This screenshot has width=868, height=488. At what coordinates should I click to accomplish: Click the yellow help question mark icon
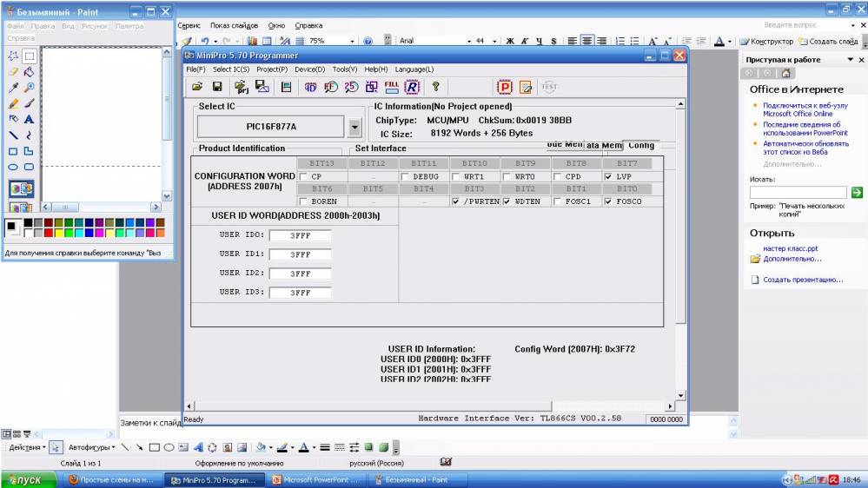[435, 87]
